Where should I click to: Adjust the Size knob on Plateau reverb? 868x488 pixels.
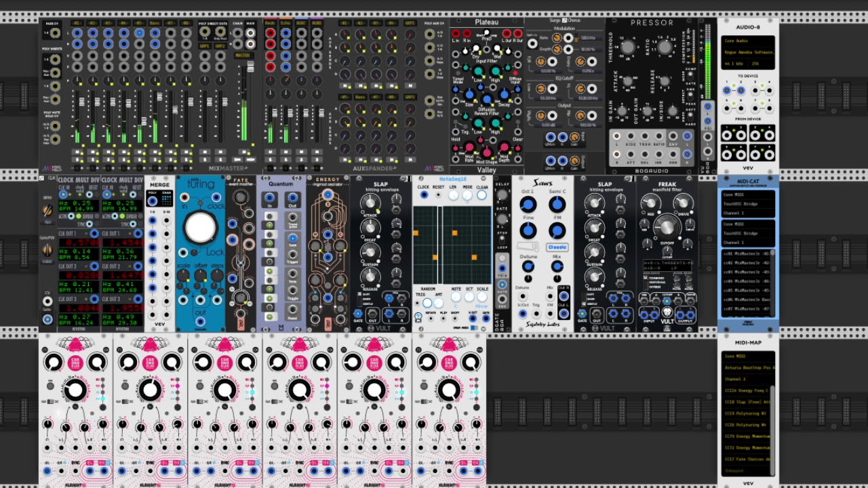click(x=469, y=96)
